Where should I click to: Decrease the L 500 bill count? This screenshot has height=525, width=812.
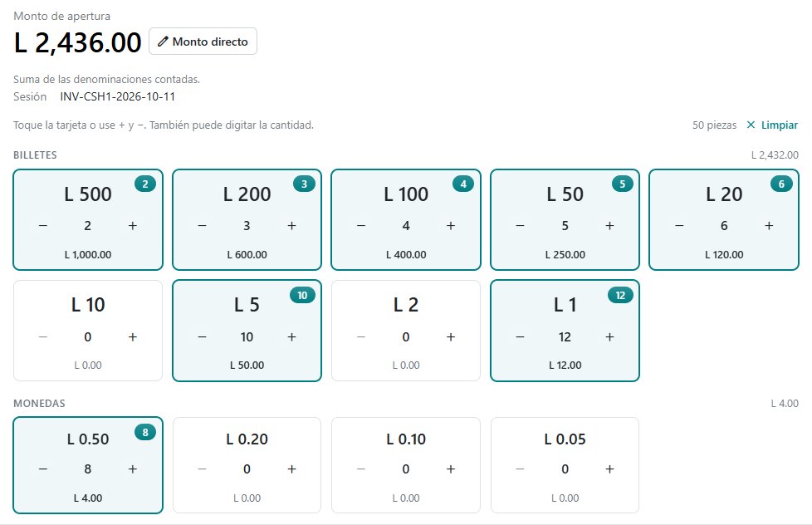point(43,225)
